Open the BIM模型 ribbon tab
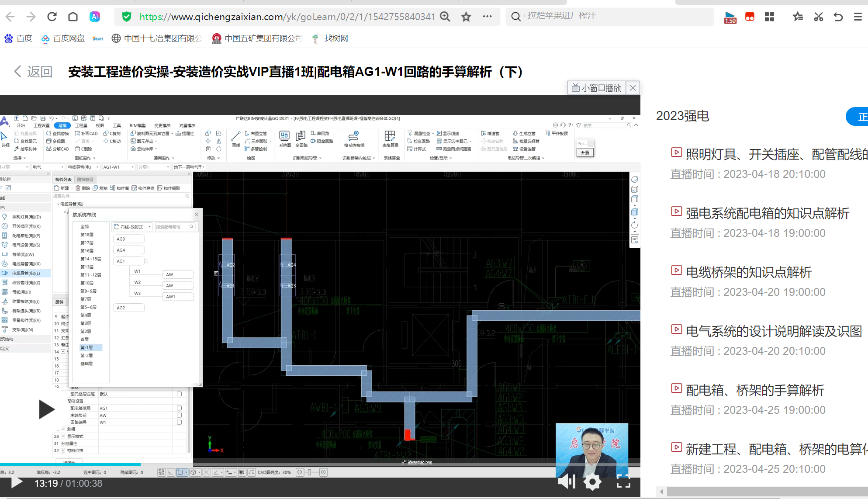The width and height of the screenshot is (868, 499). point(138,125)
